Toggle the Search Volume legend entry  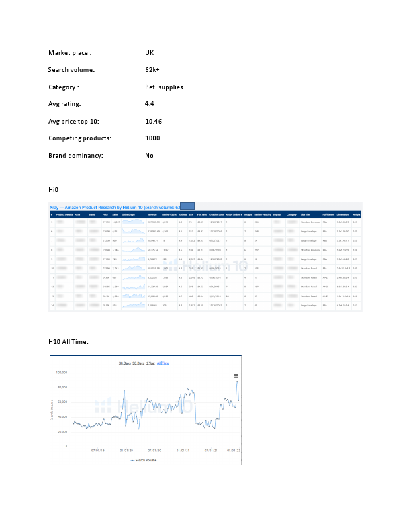(144, 460)
